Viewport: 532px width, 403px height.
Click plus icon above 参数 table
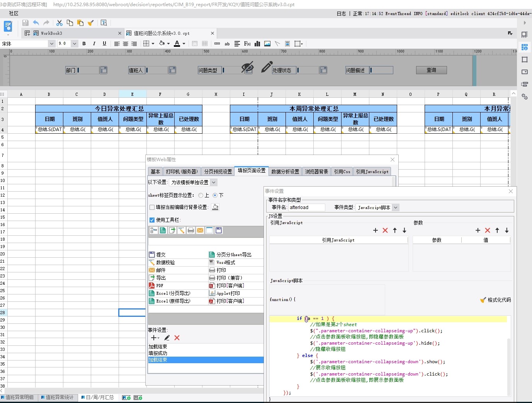coord(478,230)
